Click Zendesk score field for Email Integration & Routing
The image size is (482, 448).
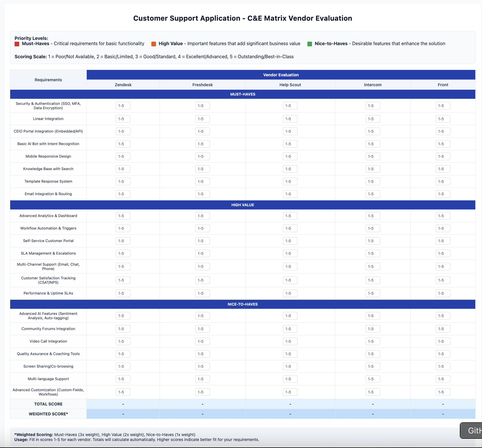point(123,194)
